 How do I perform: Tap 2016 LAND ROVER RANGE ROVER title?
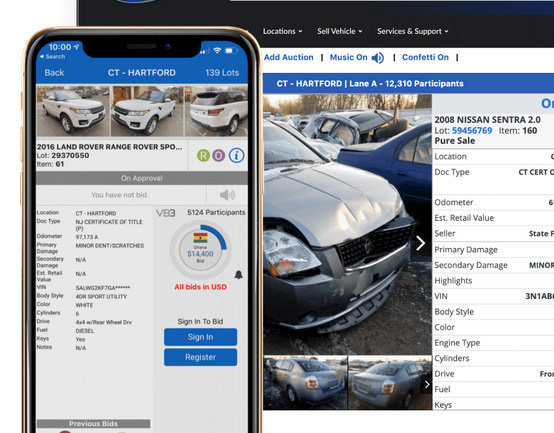(110, 147)
